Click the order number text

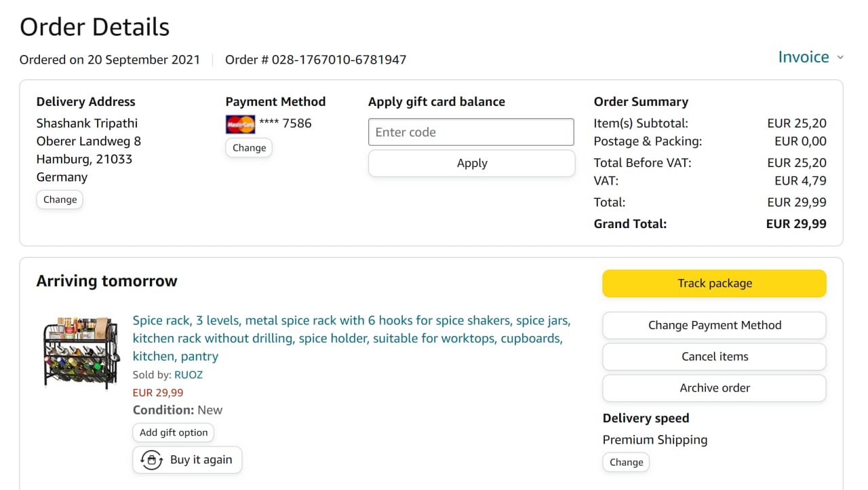[315, 60]
